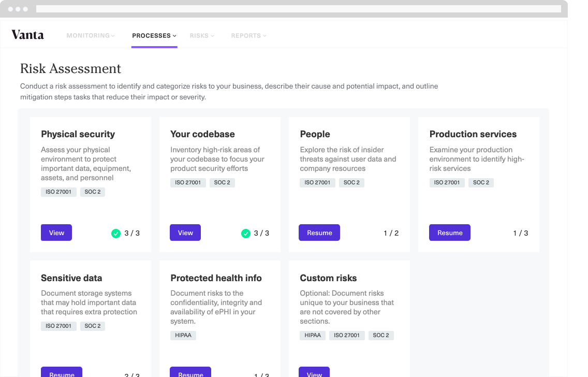Open the Reports menu
Viewport: 588px width, 377px height.
pyautogui.click(x=248, y=36)
